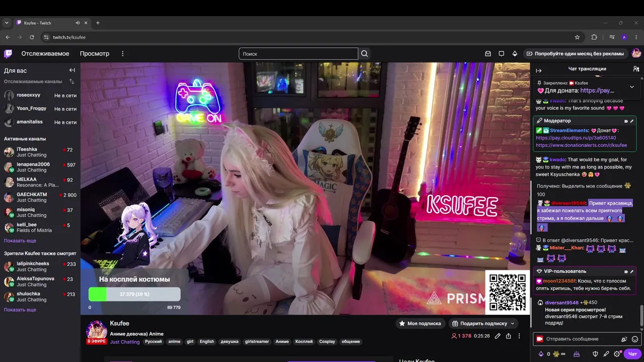Open kelli_bee channel in sidebar
The width and height of the screenshot is (644, 362).
tap(40, 227)
